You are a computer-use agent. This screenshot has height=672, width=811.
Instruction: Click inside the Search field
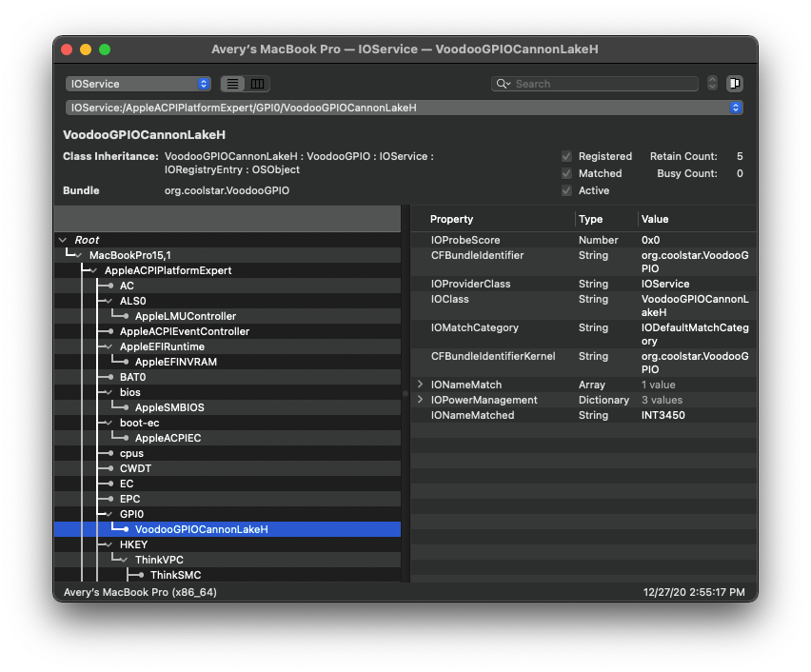click(x=600, y=84)
